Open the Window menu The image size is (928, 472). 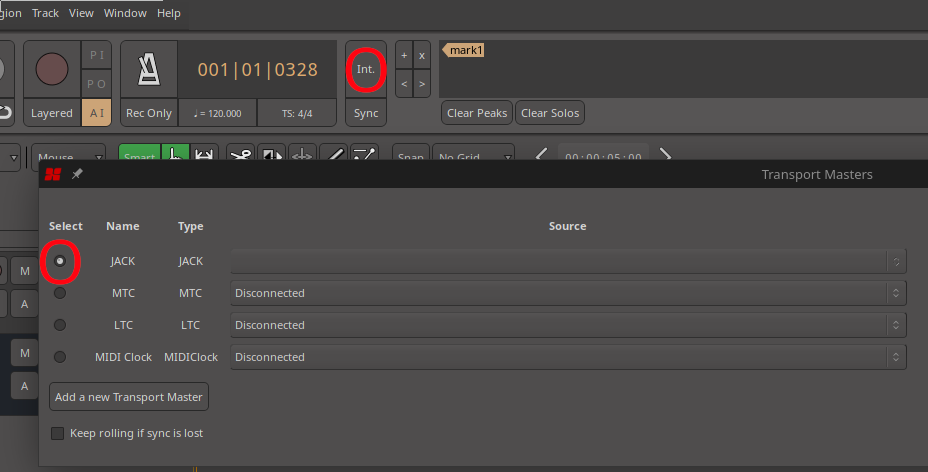[125, 13]
